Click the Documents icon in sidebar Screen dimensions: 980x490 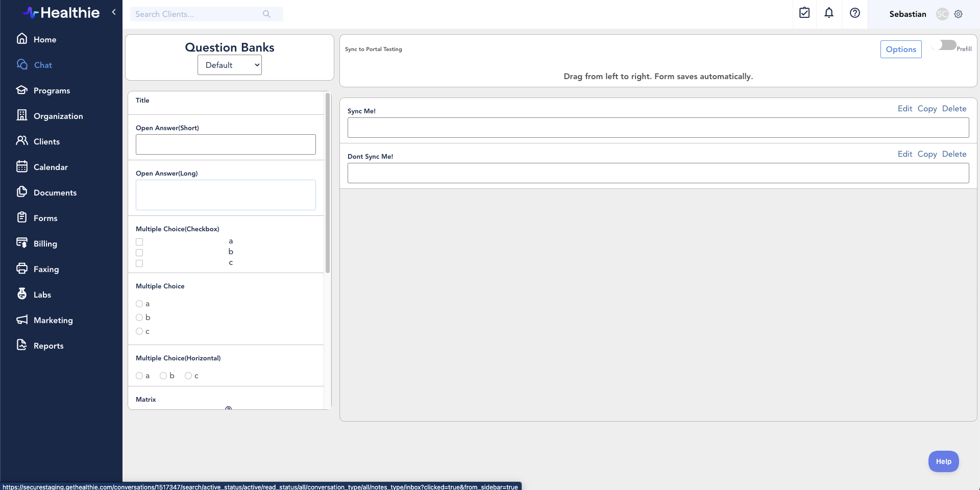click(x=22, y=192)
